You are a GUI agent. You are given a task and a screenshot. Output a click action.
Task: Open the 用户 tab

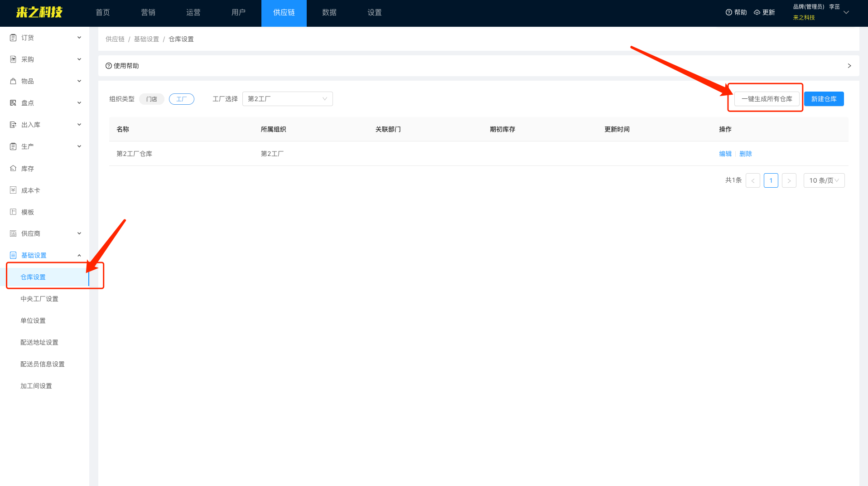(x=239, y=13)
